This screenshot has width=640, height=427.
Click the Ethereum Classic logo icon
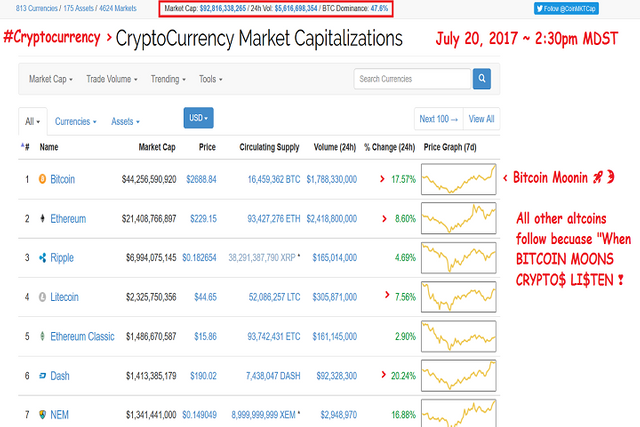click(x=42, y=336)
